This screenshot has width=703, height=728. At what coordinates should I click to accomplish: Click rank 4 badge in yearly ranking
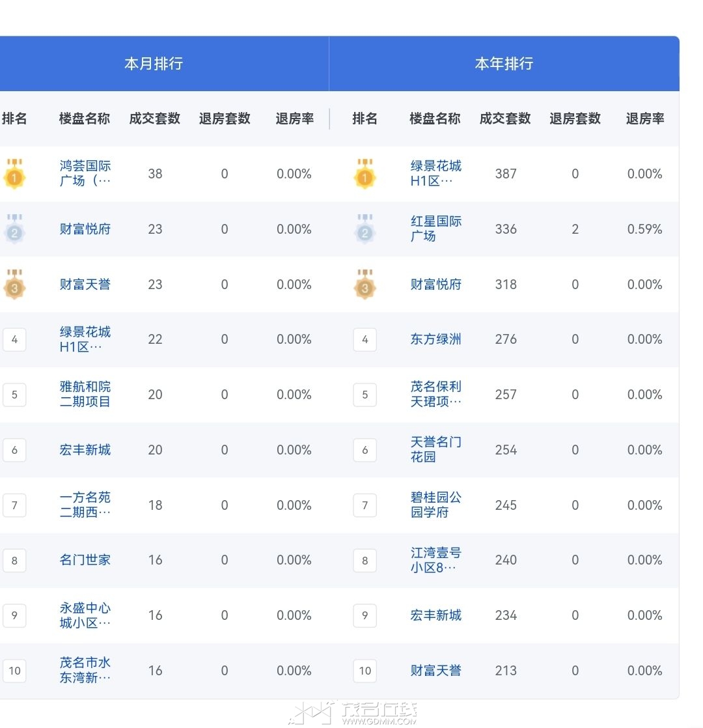365,340
